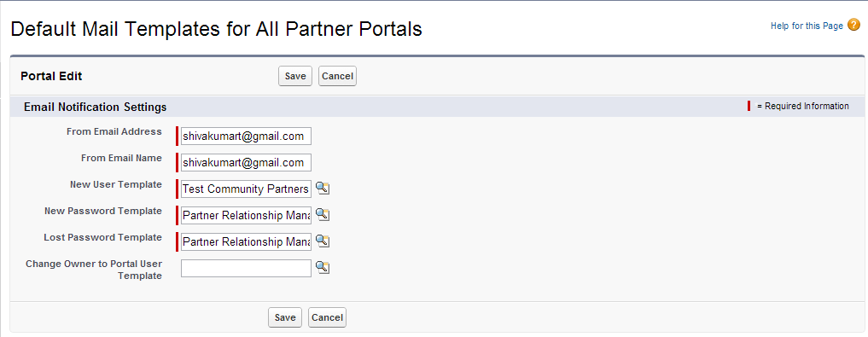
Task: Focus the From Email Name field
Action: tap(246, 163)
